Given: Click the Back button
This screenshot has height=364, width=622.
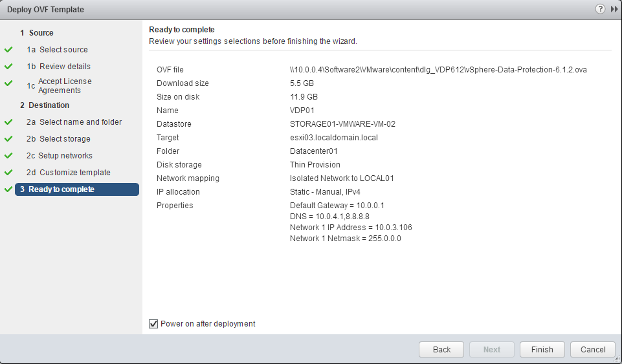Looking at the screenshot, I should pos(441,349).
